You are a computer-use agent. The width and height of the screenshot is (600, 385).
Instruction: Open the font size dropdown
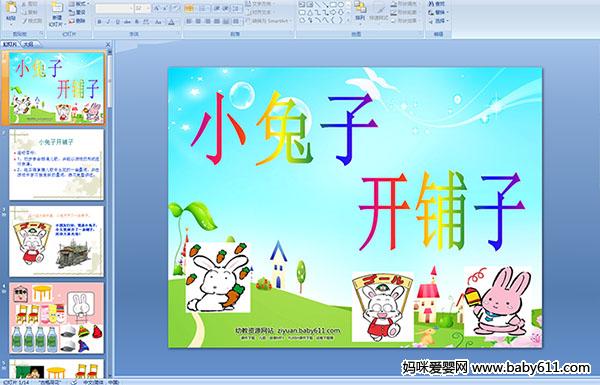(x=148, y=8)
